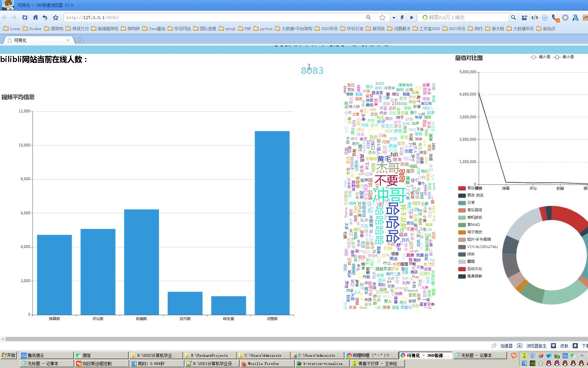The width and height of the screenshot is (588, 368).
Task: Switch to the 腾讯微云 taskbar window
Action: tap(46, 355)
